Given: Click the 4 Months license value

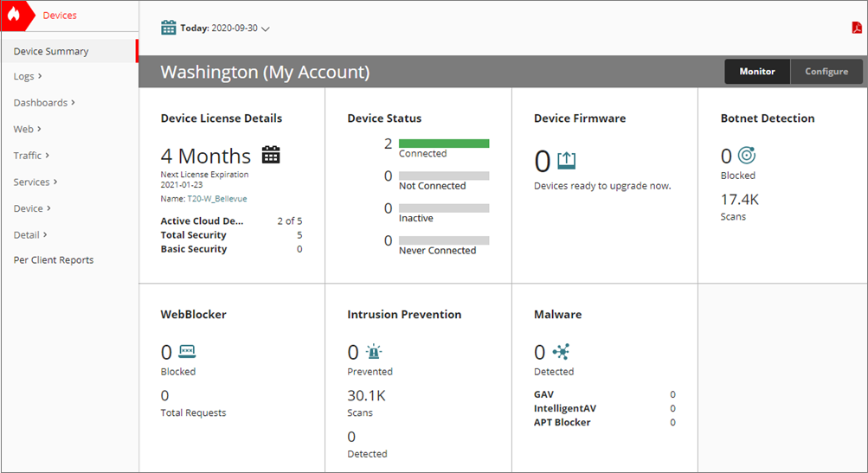Looking at the screenshot, I should pyautogui.click(x=206, y=156).
